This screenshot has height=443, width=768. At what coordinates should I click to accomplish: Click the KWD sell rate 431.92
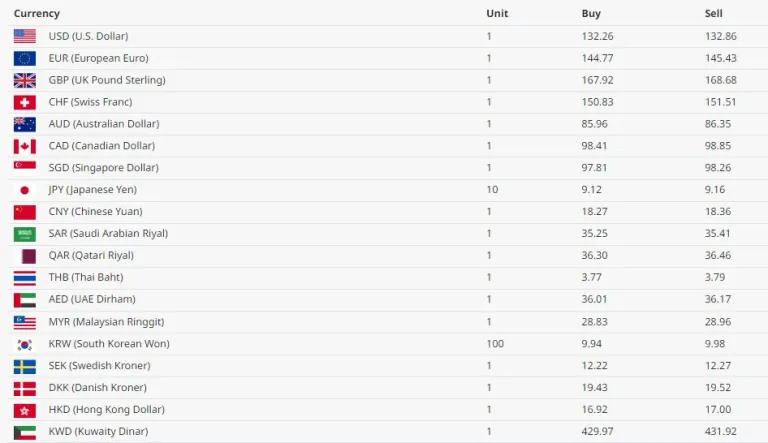721,431
